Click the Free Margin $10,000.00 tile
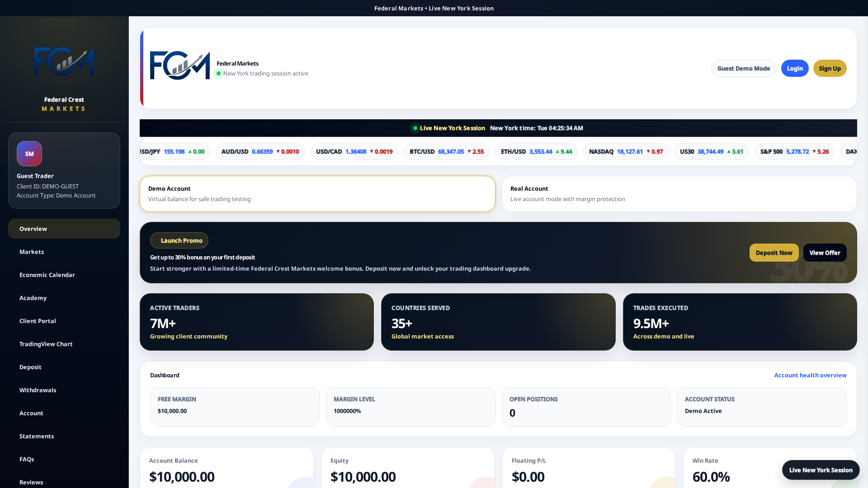868x488 pixels. (235, 407)
